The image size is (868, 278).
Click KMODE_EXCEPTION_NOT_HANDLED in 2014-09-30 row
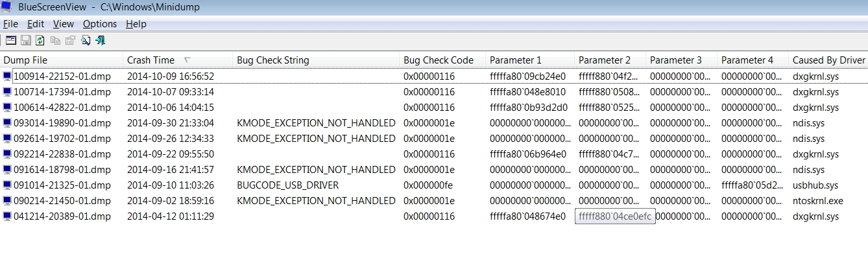click(x=316, y=122)
